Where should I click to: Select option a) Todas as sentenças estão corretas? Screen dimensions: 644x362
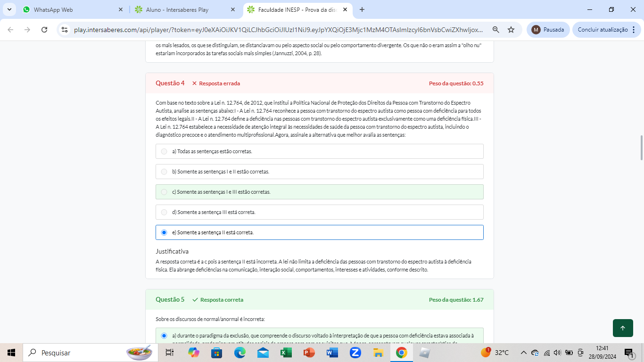(x=164, y=151)
